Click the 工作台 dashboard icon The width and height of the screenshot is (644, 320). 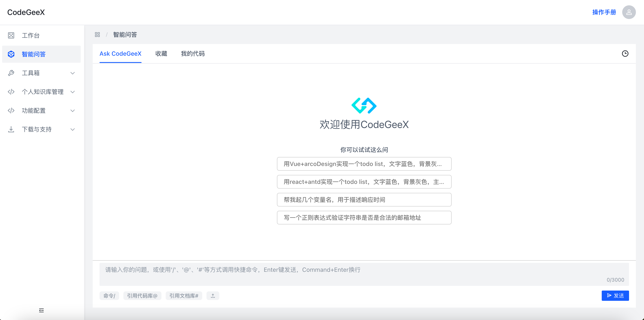point(11,35)
